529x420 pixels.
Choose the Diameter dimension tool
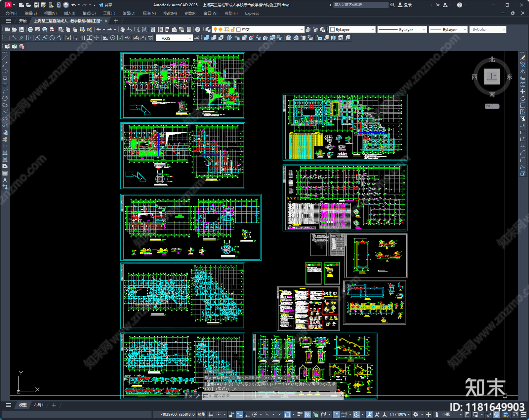point(52,38)
